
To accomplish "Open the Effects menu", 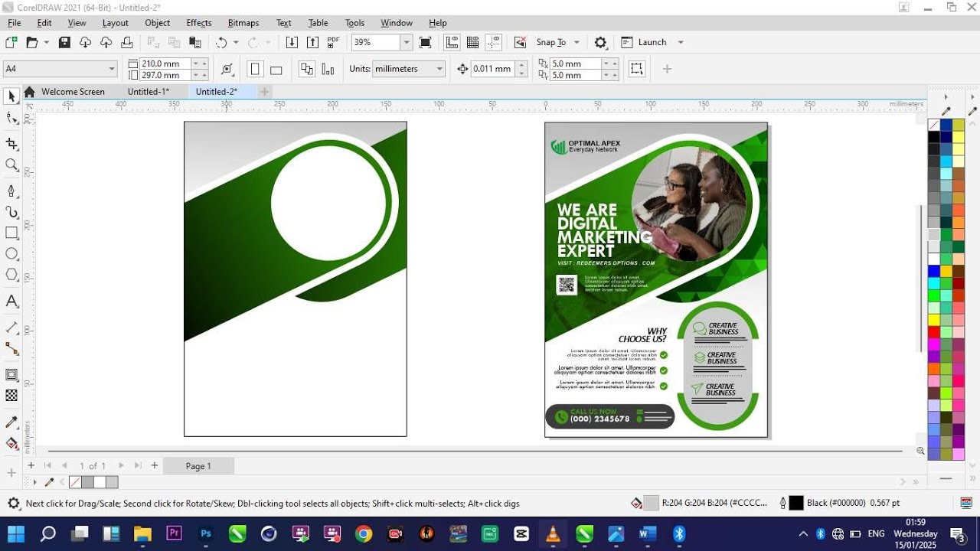I will pos(199,23).
